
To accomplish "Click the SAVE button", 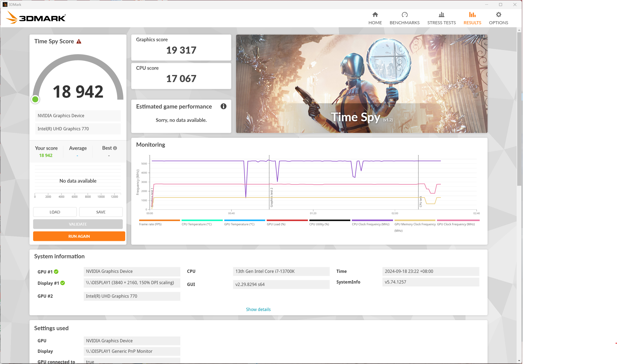I will [101, 212].
